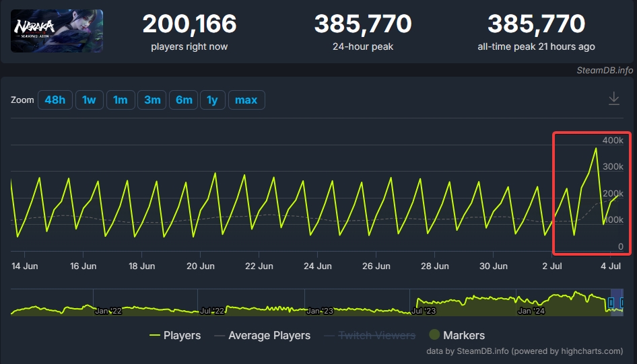Toggle the Players series in legend

coord(175,335)
